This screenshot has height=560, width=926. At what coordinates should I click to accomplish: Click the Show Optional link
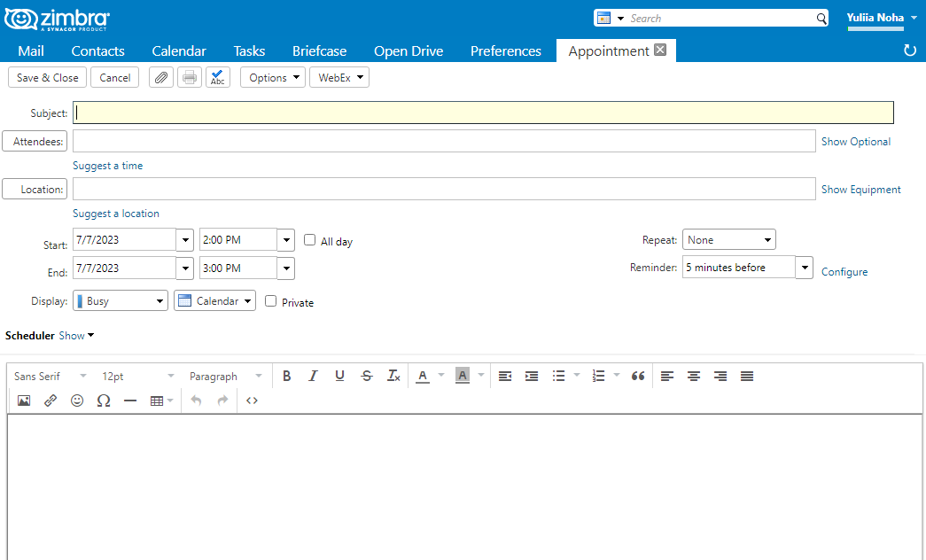click(x=856, y=142)
